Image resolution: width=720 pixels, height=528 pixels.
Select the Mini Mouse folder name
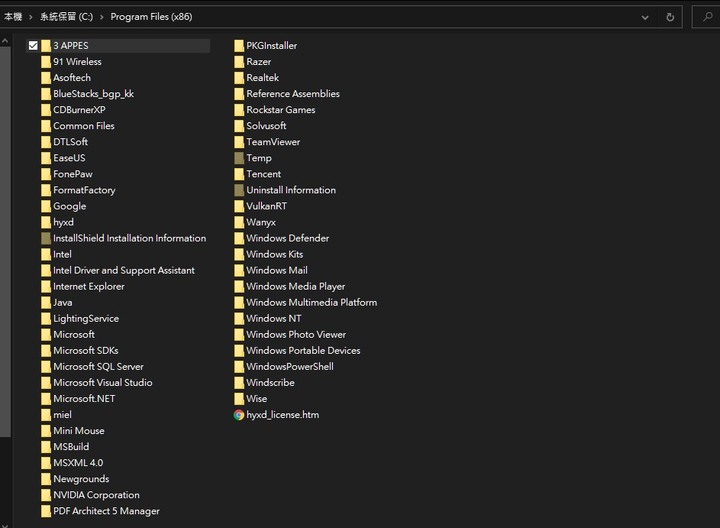(79, 431)
